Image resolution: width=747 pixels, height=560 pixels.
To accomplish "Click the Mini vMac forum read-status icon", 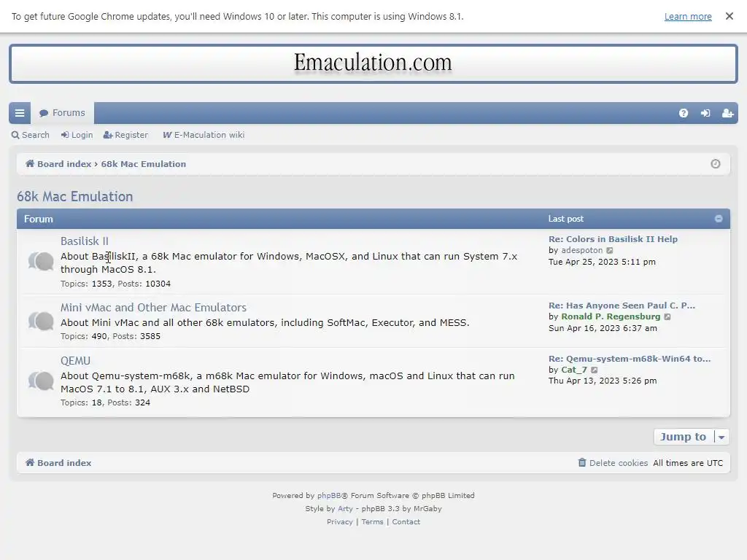I will coord(41,321).
